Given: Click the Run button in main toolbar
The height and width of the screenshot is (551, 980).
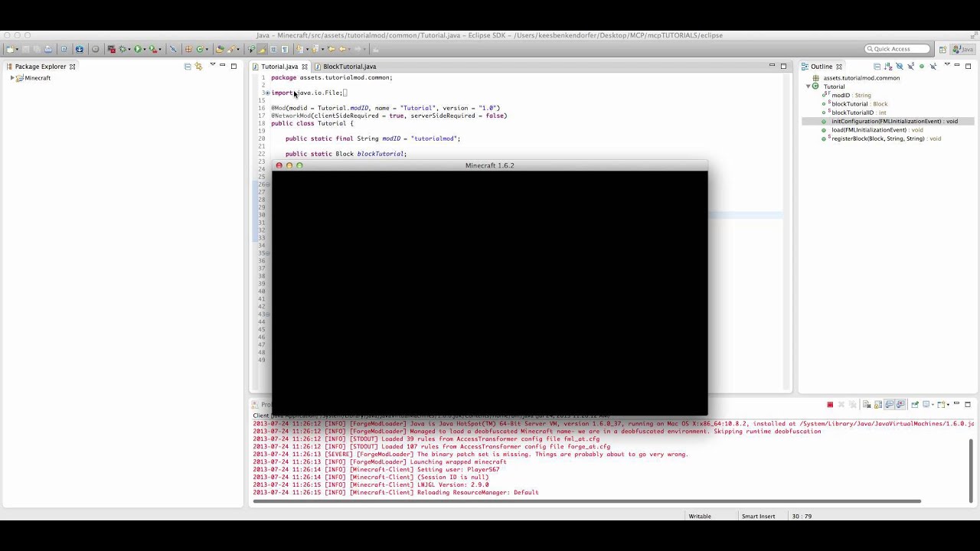Looking at the screenshot, I should point(138,49).
